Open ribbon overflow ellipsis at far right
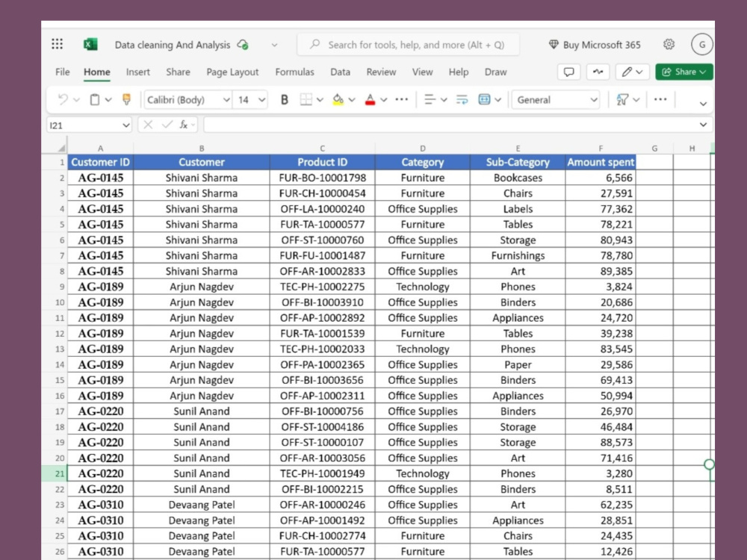Image resolution: width=747 pixels, height=560 pixels. coord(660,99)
